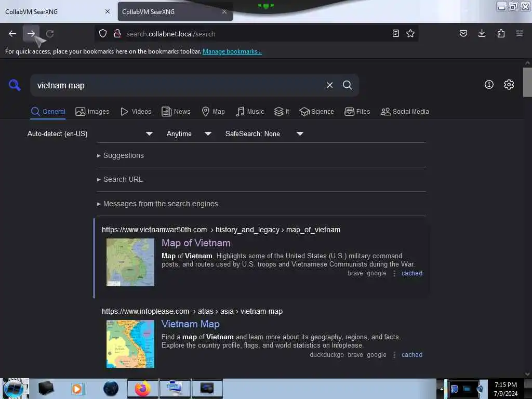Click into the vietnam map search box
The height and width of the screenshot is (399, 532).
(x=177, y=85)
